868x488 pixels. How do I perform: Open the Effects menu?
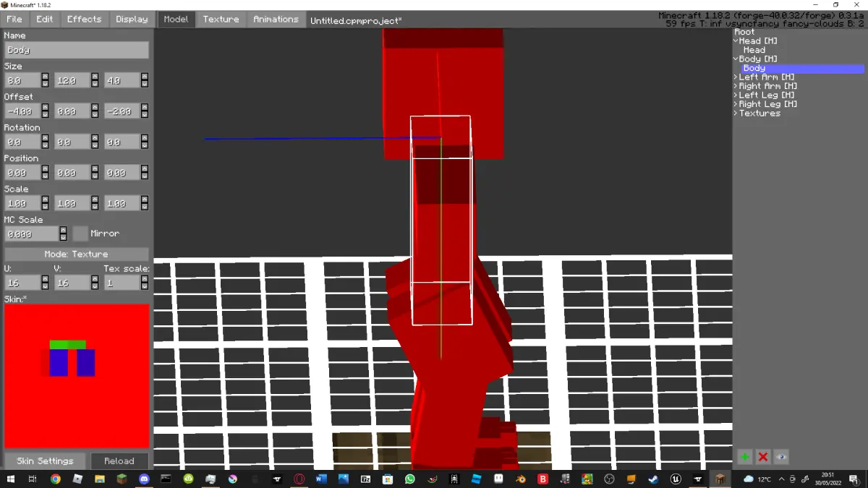click(x=84, y=19)
